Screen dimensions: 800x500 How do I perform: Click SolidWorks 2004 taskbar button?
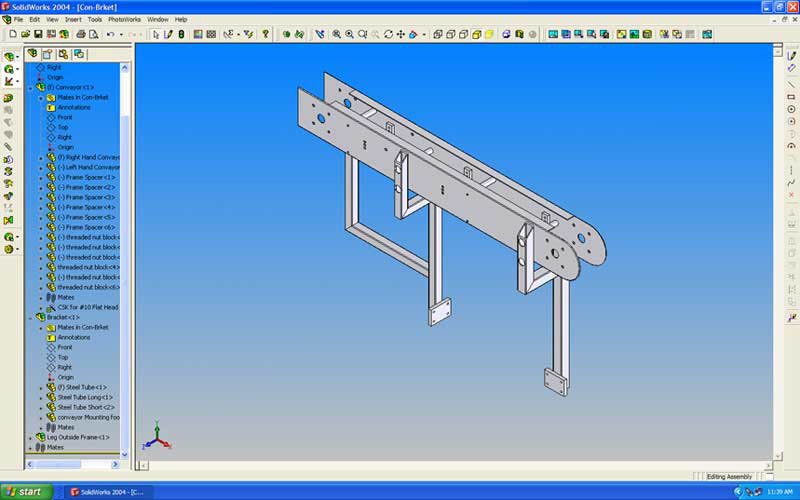point(107,492)
